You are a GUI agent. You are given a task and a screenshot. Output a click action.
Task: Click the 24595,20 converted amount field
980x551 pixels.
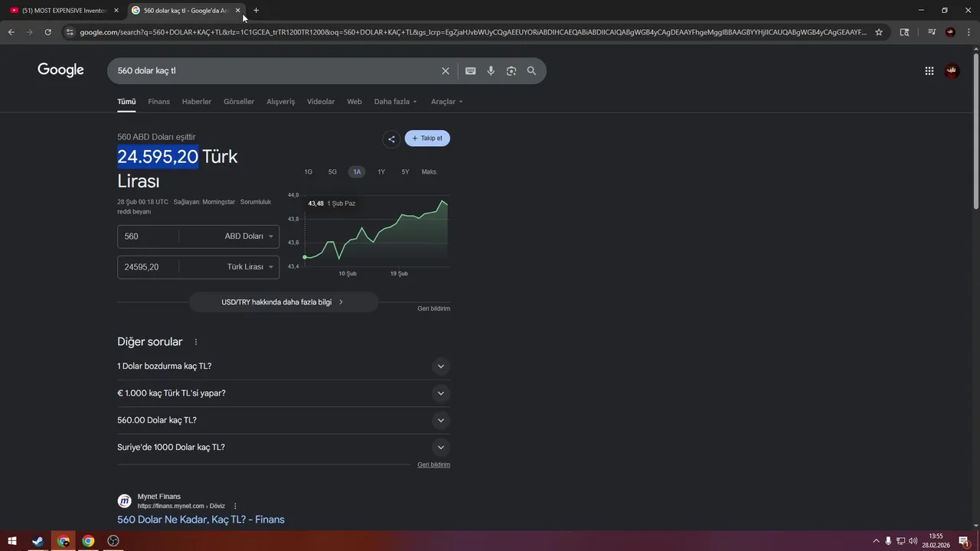[x=149, y=267]
